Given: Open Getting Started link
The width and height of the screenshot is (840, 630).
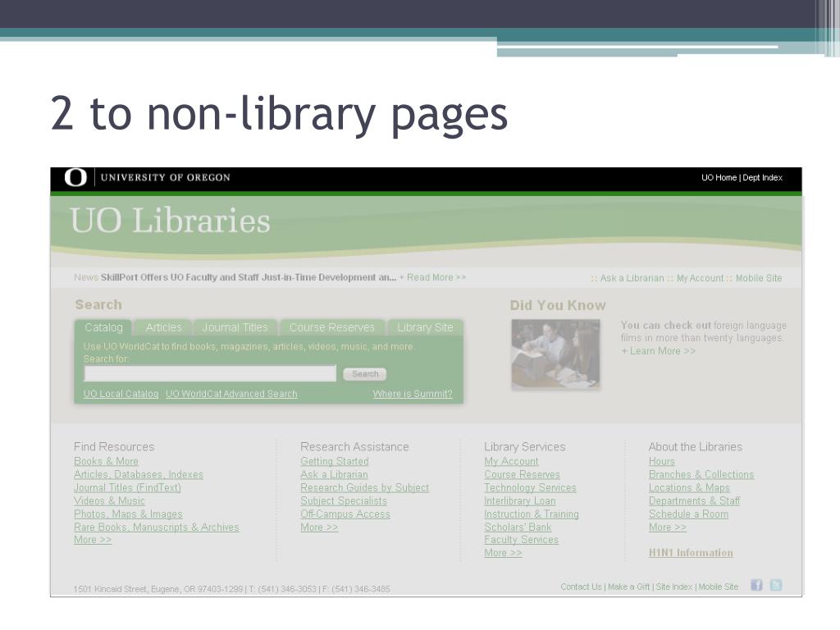Looking at the screenshot, I should 335,461.
